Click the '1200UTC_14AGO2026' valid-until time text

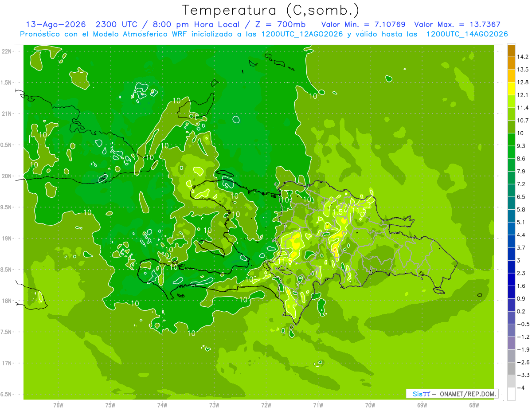pyautogui.click(x=467, y=34)
